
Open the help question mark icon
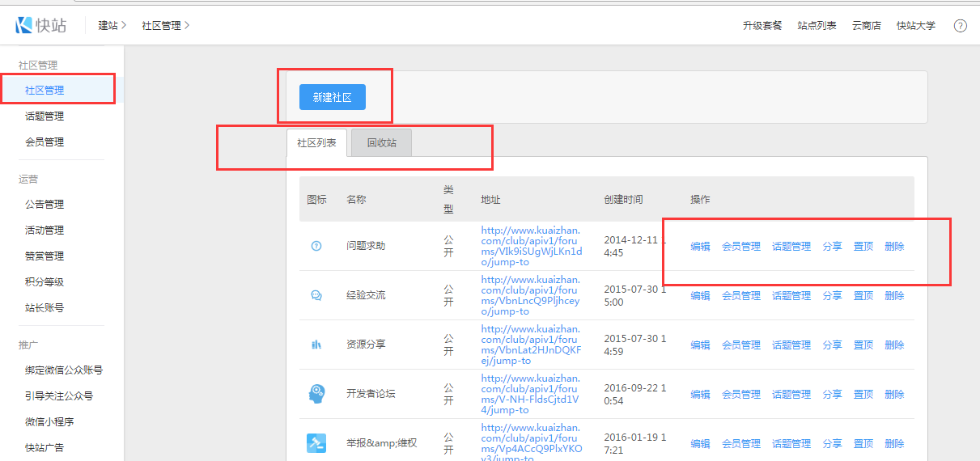pyautogui.click(x=960, y=25)
